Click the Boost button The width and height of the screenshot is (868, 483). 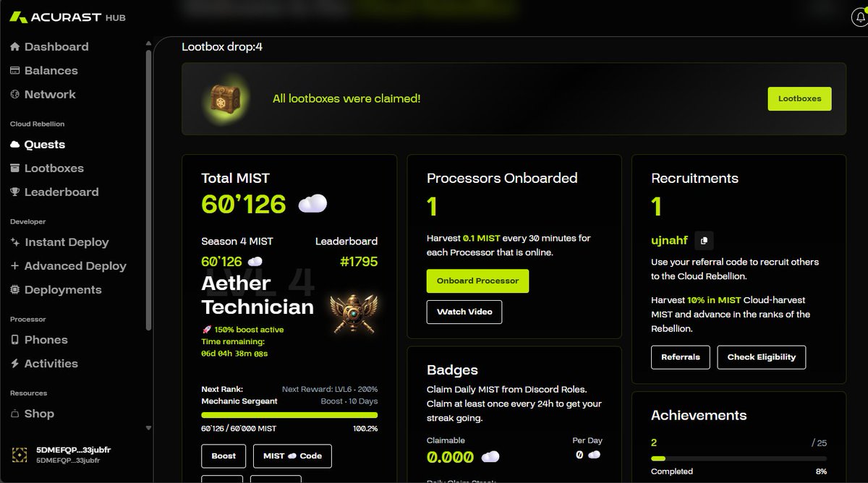coord(224,456)
